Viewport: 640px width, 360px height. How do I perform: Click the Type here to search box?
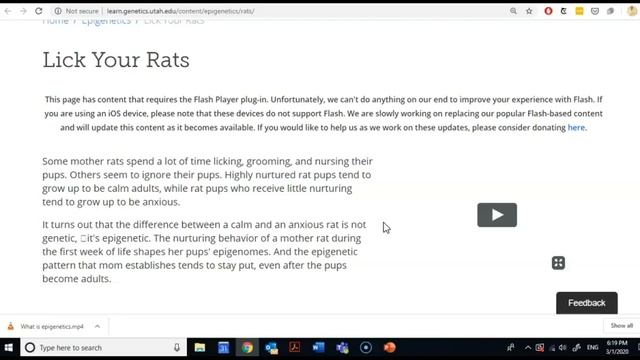pyautogui.click(x=103, y=348)
